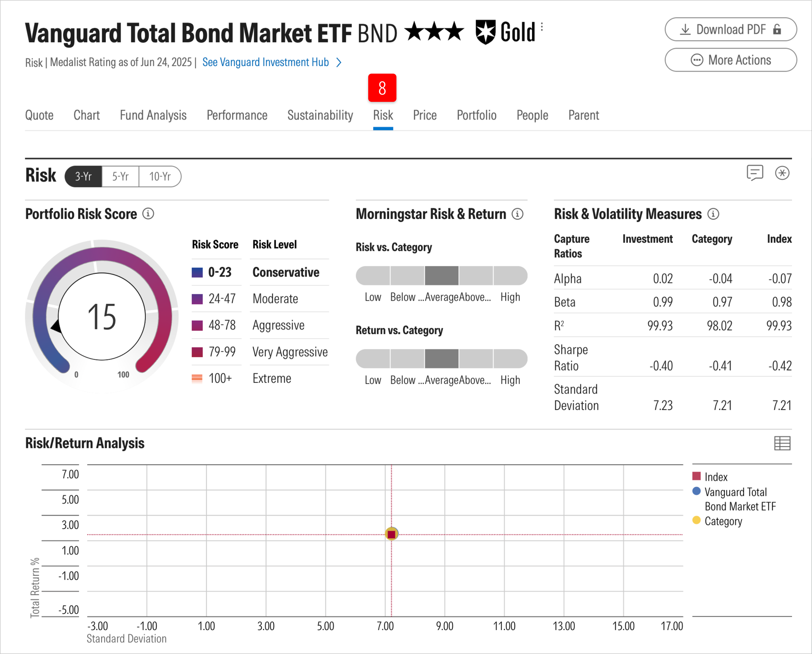Click the data point on Risk/Return chart
Image resolution: width=812 pixels, height=654 pixels.
coord(391,534)
